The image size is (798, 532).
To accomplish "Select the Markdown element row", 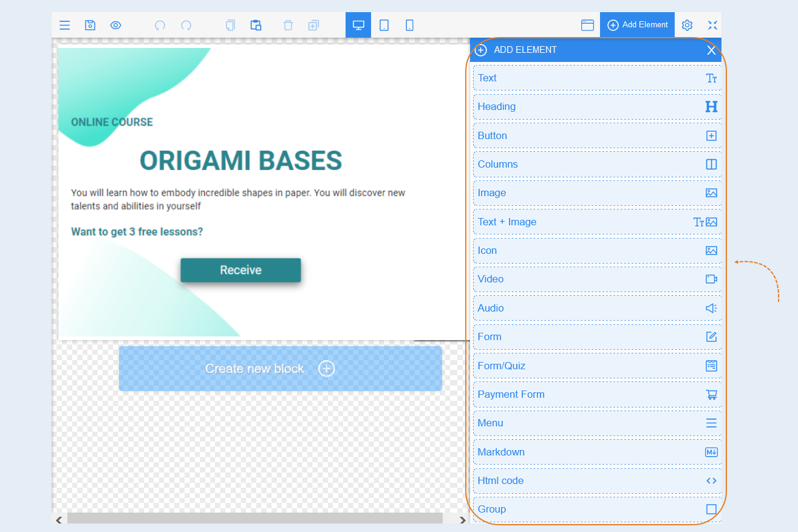I will pos(597,452).
